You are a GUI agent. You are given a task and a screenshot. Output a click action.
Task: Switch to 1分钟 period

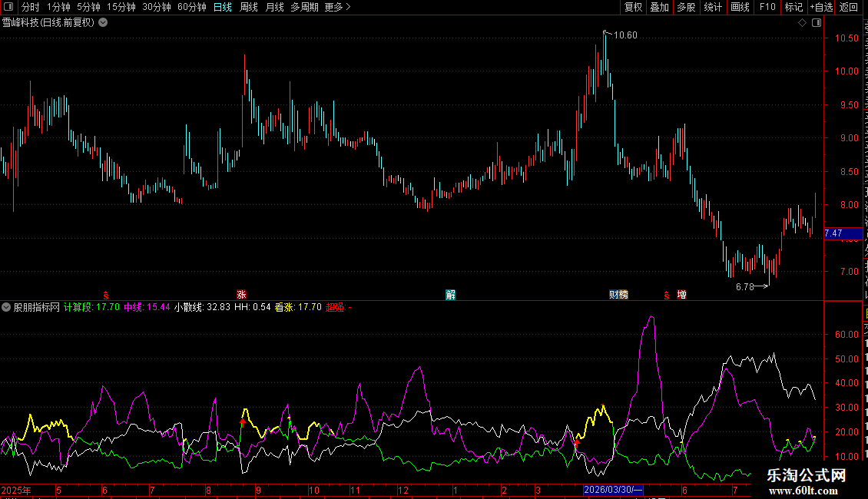58,7
